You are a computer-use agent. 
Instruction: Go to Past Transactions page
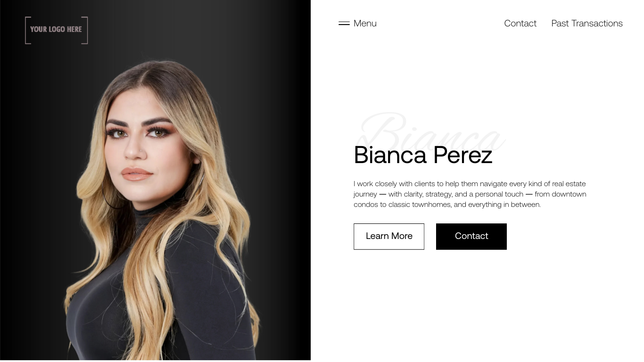pos(587,24)
